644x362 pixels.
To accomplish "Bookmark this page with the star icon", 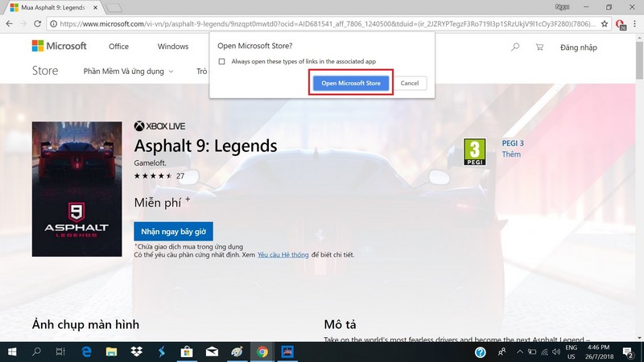I will [x=605, y=24].
